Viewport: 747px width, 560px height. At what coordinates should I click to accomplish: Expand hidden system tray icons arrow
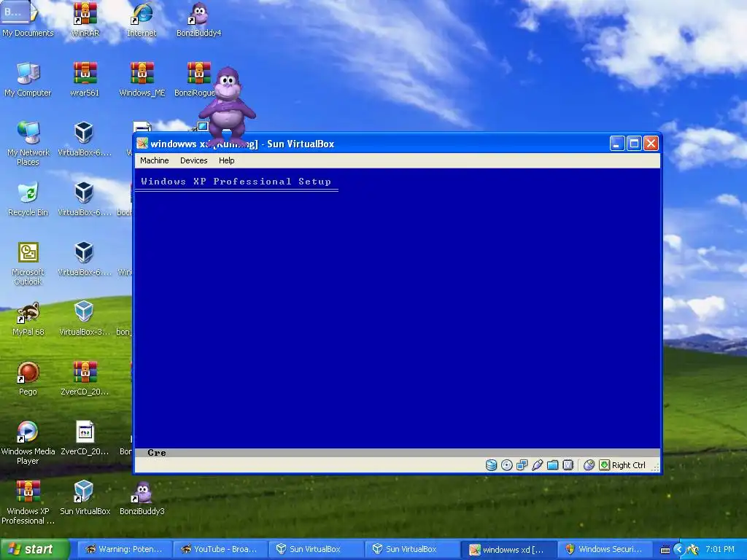679,550
